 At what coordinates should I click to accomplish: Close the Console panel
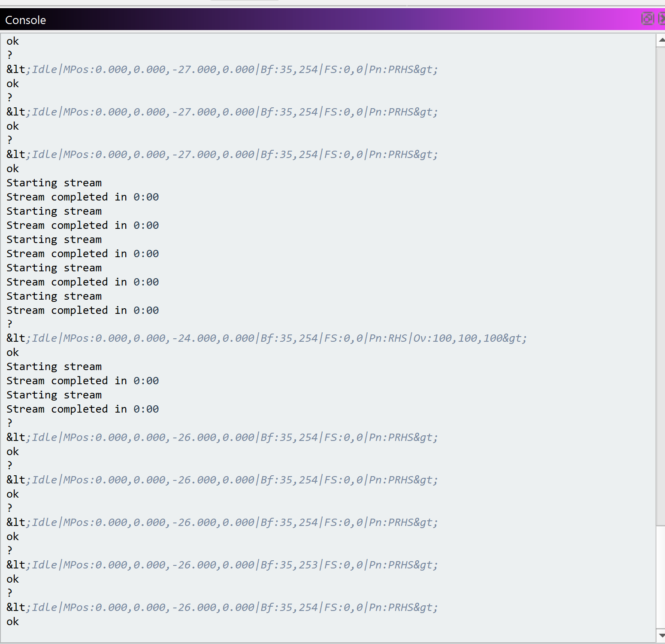pos(662,18)
